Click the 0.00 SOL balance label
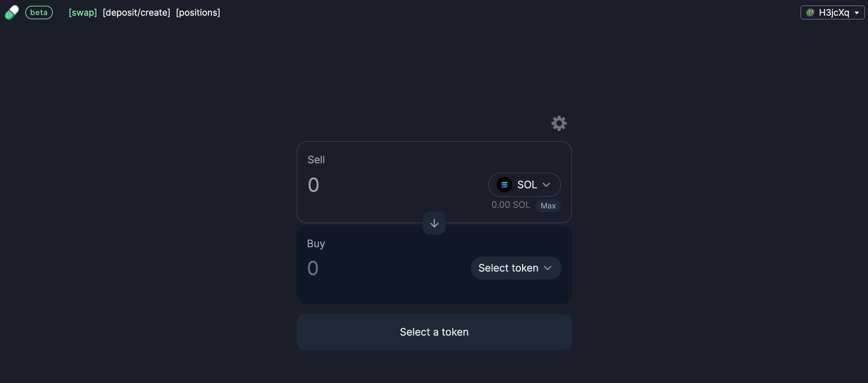Viewport: 868px width, 383px height. tap(510, 205)
